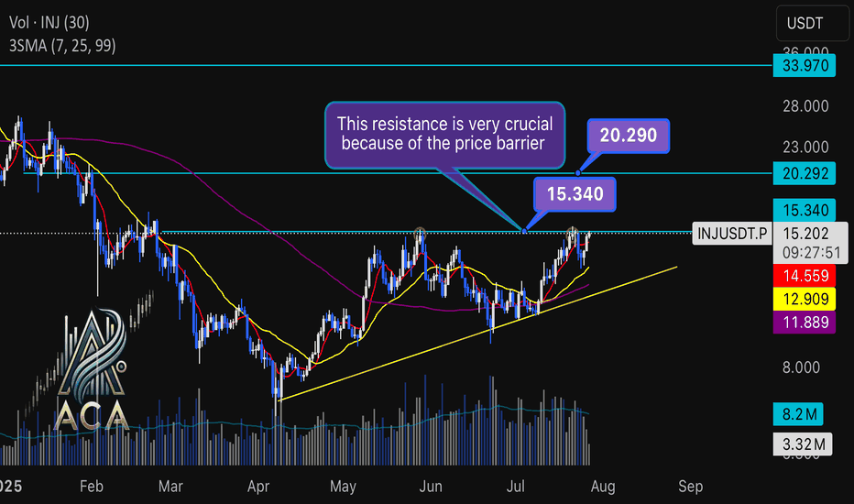Click the 20.290 purple price callout

(x=629, y=135)
